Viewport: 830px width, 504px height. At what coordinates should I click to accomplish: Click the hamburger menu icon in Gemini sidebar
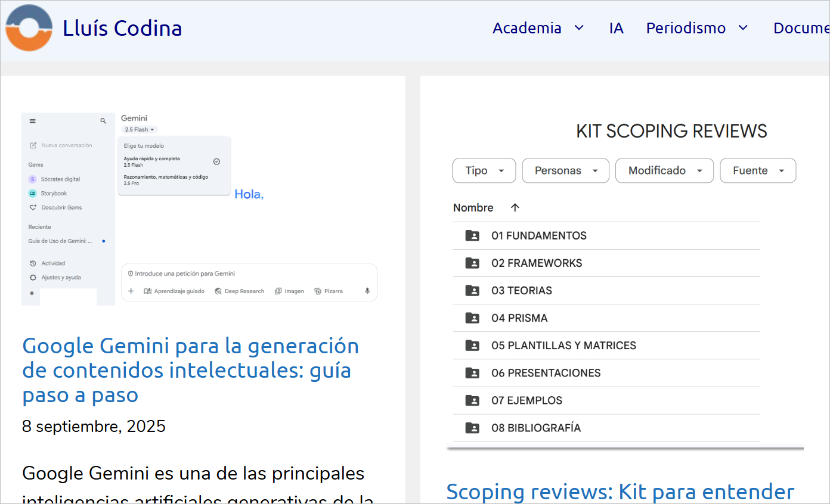pos(32,121)
